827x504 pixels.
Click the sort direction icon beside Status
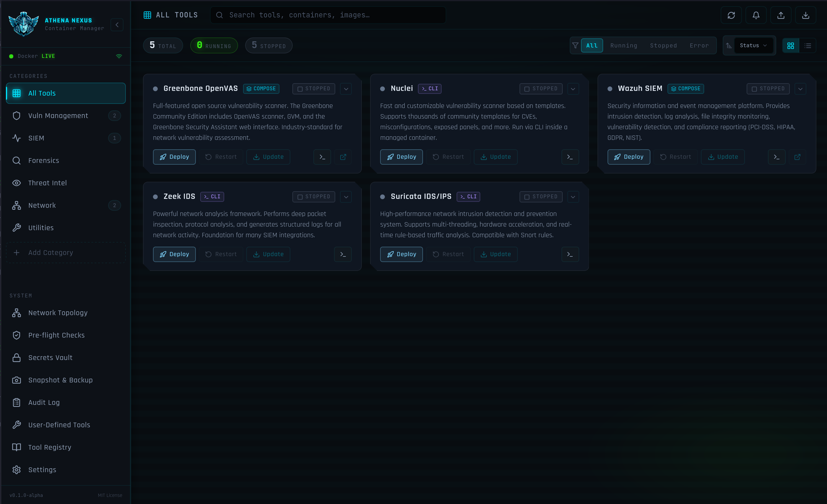[729, 46]
